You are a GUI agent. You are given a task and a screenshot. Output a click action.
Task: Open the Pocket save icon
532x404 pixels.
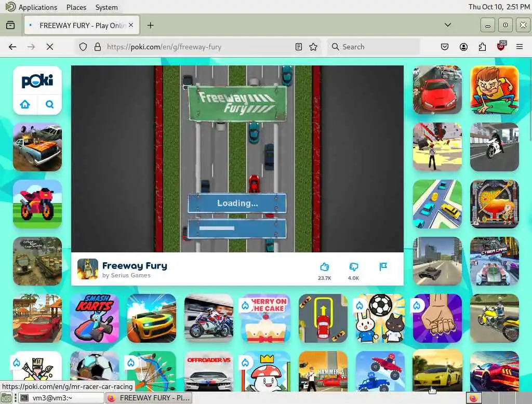click(x=445, y=47)
